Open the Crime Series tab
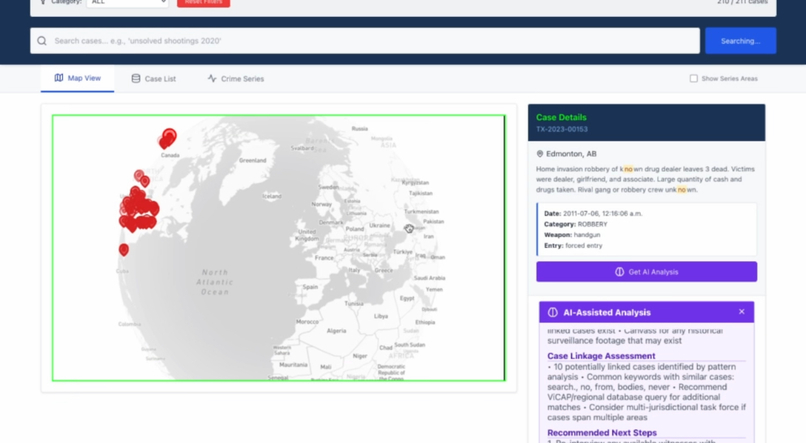 coord(236,79)
